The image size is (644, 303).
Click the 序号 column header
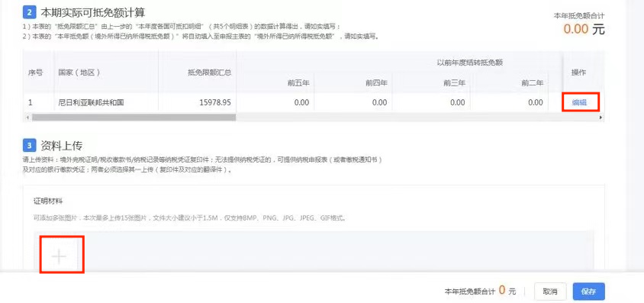point(35,73)
